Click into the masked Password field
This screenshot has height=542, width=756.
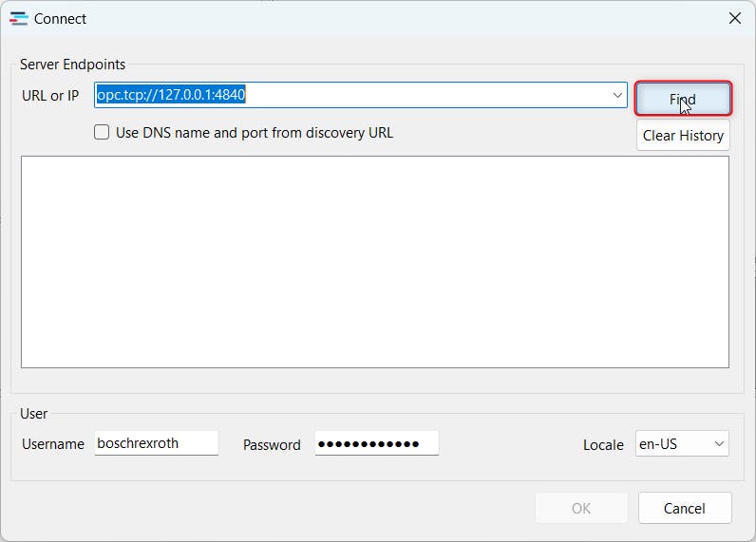click(x=376, y=443)
